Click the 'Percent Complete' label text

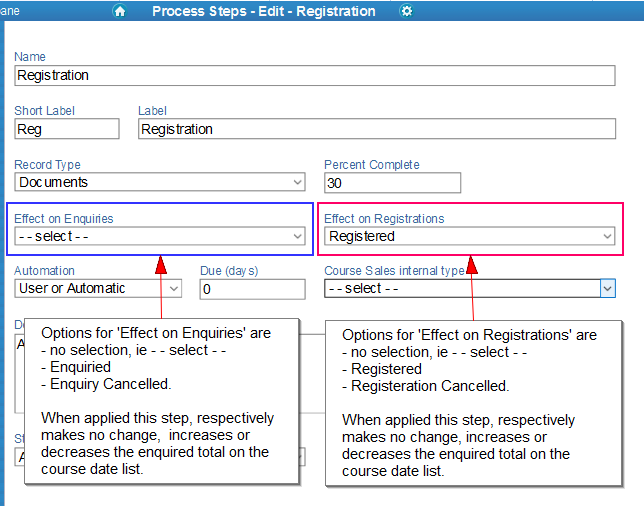(372, 165)
